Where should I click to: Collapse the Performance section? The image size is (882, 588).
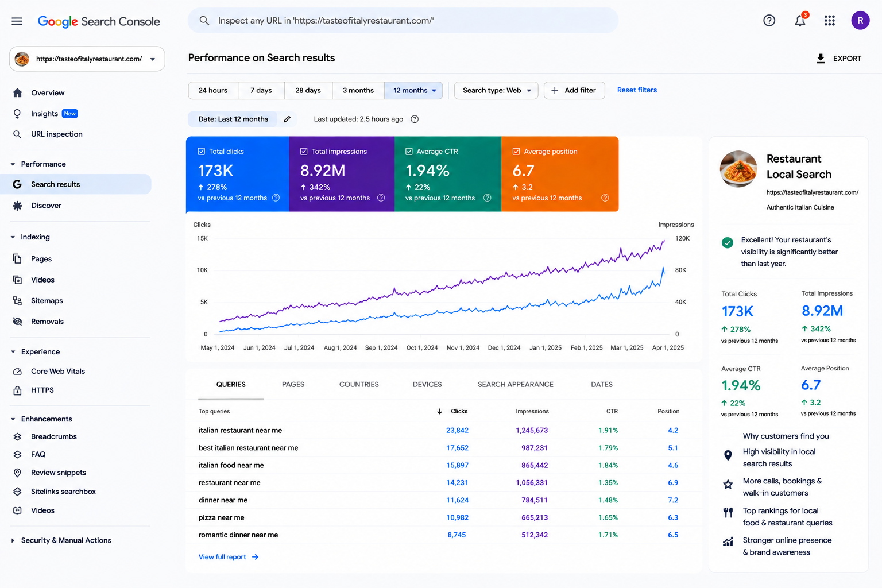pyautogui.click(x=13, y=164)
